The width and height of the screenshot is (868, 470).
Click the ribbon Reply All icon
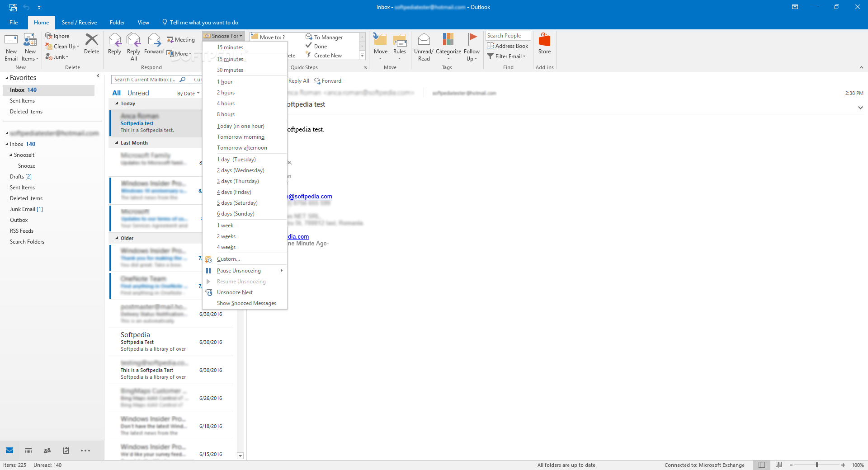(134, 40)
